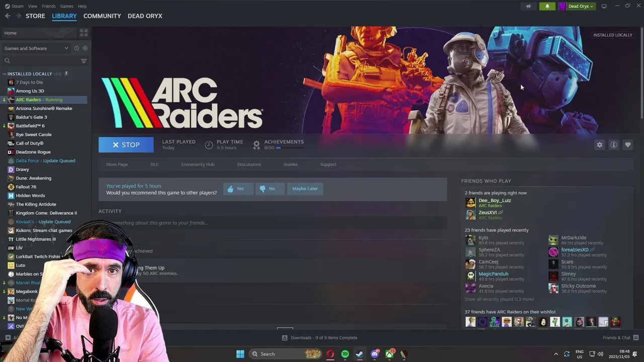Image resolution: width=644 pixels, height=362 pixels.
Task: Click the thumbs-up Yes recommendation button
Action: click(x=238, y=189)
